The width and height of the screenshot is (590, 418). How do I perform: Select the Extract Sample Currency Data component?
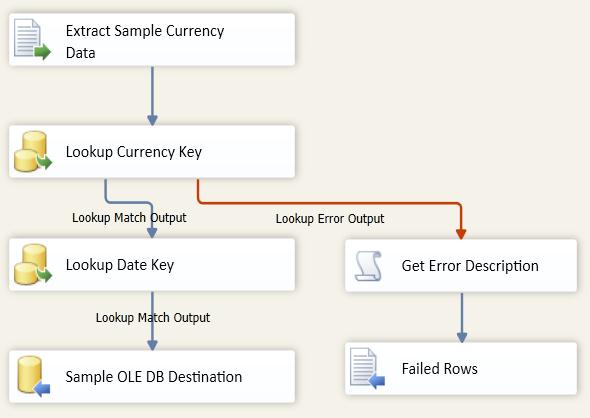coord(152,40)
